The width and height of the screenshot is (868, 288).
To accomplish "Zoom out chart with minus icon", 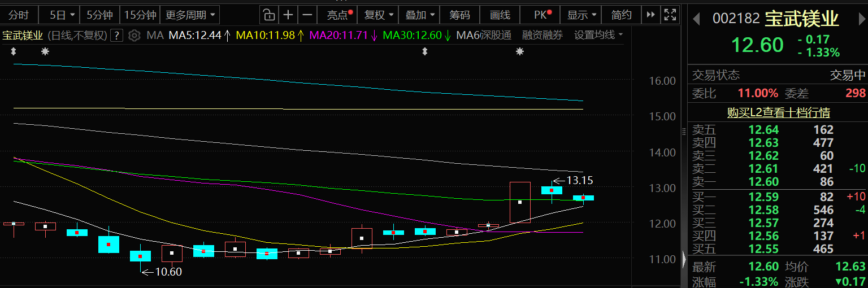I will click(x=307, y=15).
